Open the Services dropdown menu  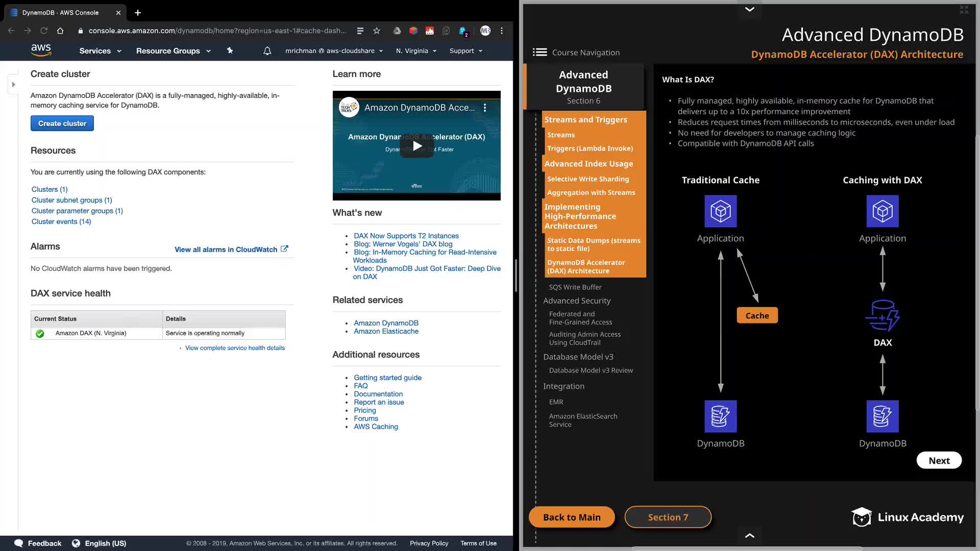pos(100,51)
